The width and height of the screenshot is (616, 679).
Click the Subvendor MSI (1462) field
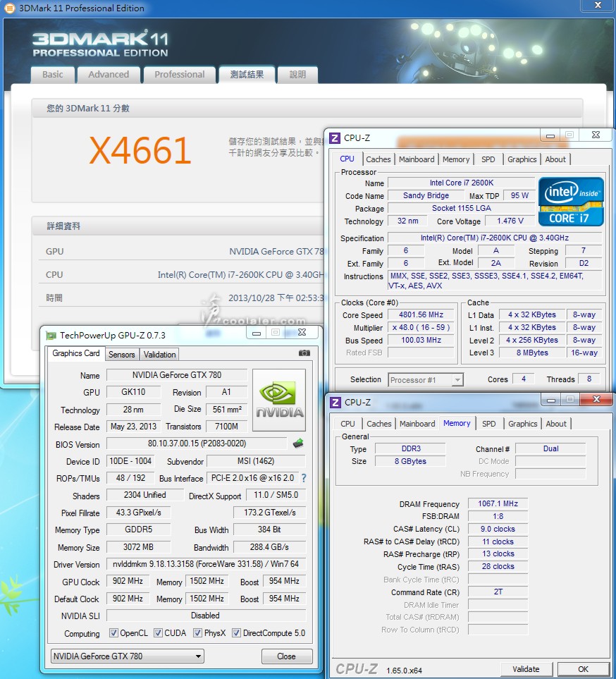[256, 461]
